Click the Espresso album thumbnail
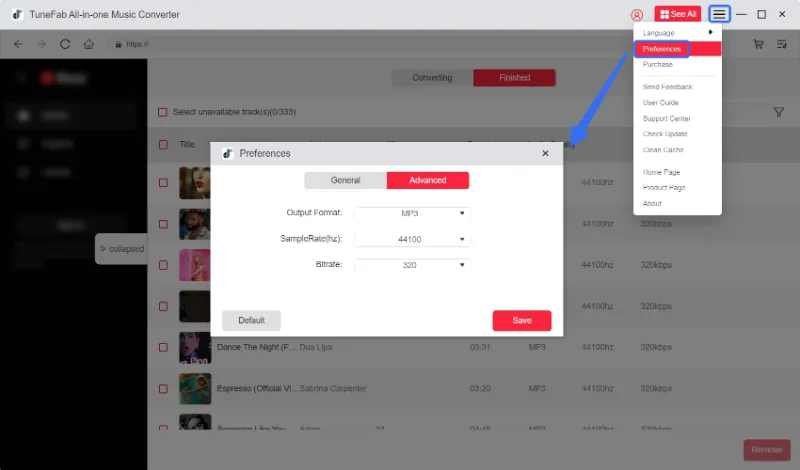The width and height of the screenshot is (800, 470). click(x=194, y=388)
